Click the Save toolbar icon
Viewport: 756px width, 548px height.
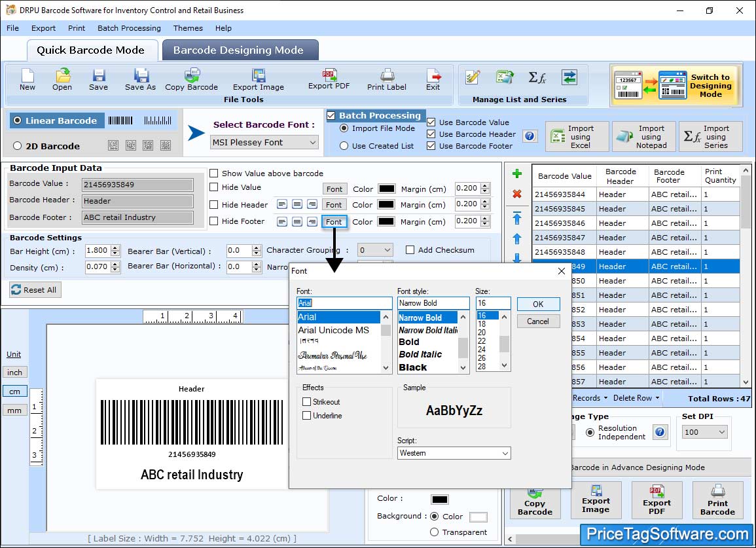[x=98, y=79]
